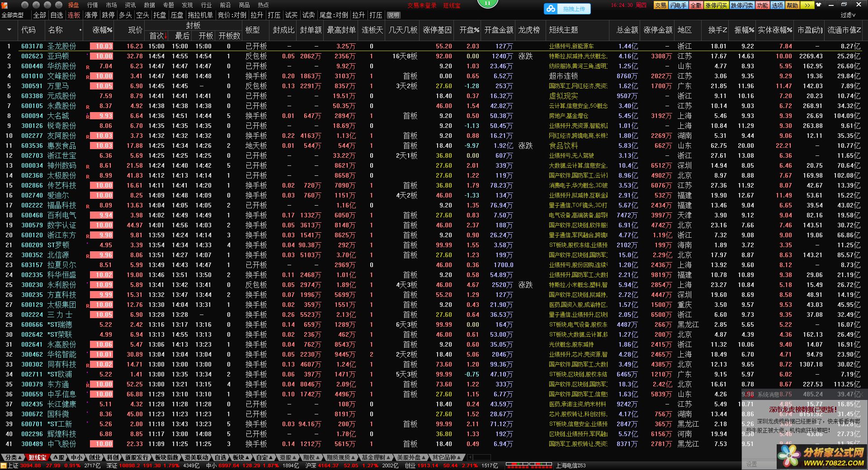
Task: Select the 托盘 filter toggle
Action: [160, 15]
